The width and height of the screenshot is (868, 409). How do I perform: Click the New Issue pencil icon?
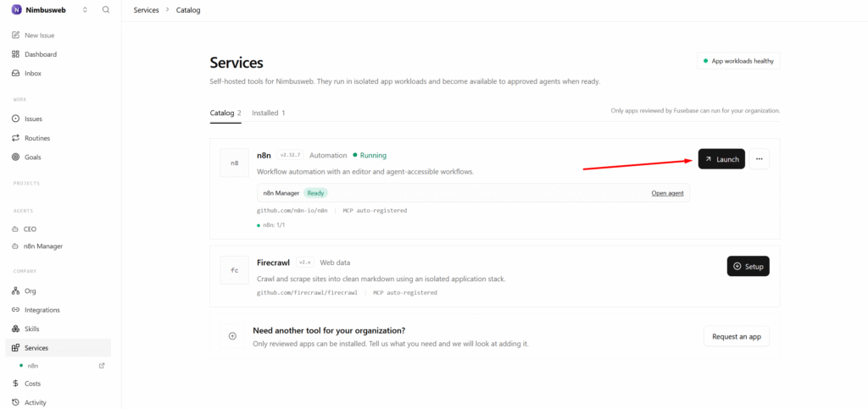(15, 36)
